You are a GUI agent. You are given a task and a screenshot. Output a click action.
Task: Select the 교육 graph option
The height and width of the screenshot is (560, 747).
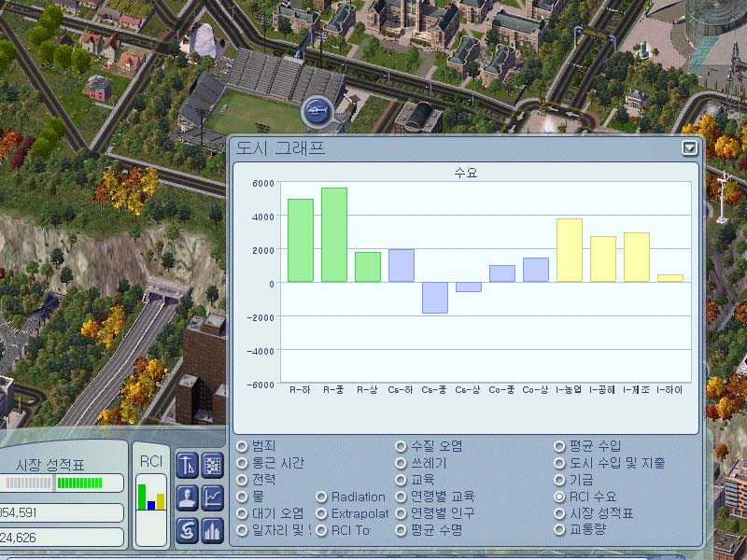click(x=401, y=480)
